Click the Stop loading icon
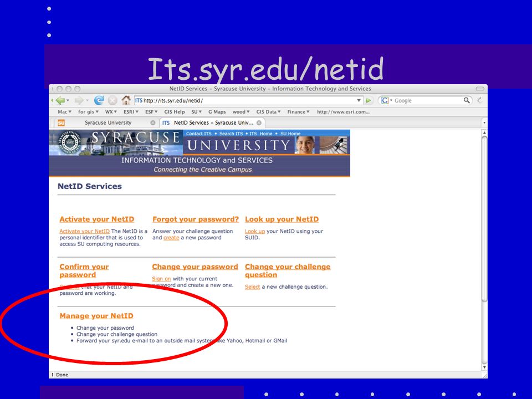 click(x=112, y=100)
